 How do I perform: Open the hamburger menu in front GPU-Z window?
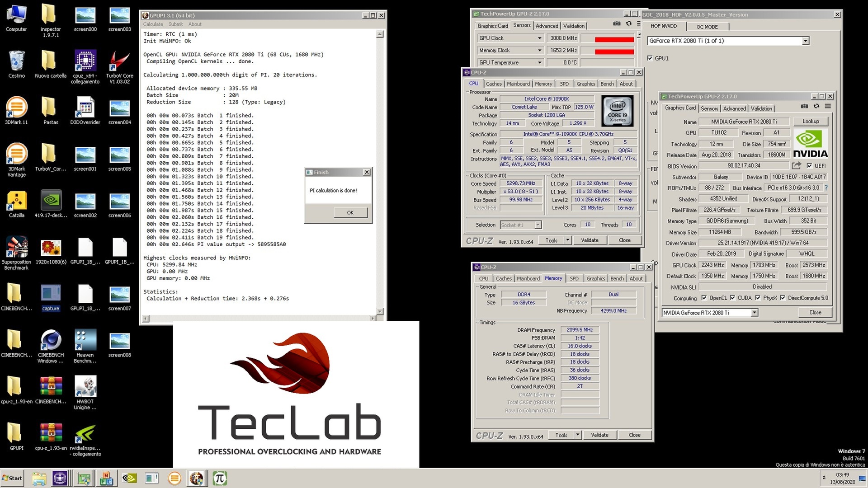(x=828, y=107)
